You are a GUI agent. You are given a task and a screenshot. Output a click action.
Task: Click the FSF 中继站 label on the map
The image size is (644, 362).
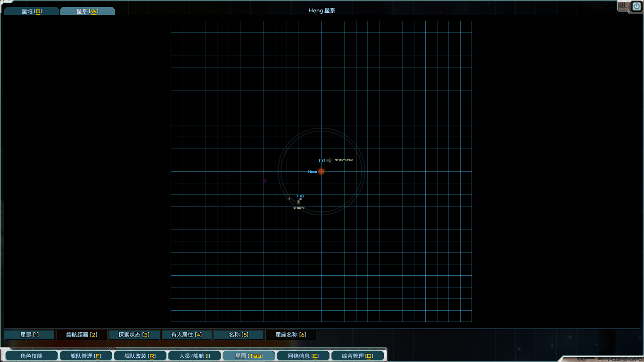(299, 208)
